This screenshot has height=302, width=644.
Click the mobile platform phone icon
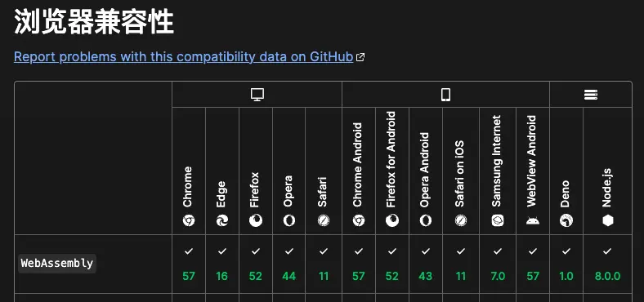click(445, 95)
